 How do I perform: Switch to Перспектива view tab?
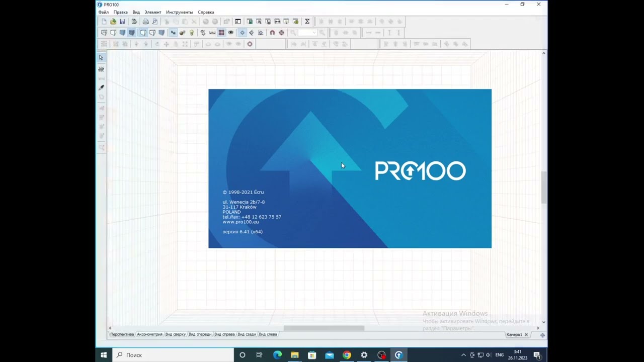122,334
